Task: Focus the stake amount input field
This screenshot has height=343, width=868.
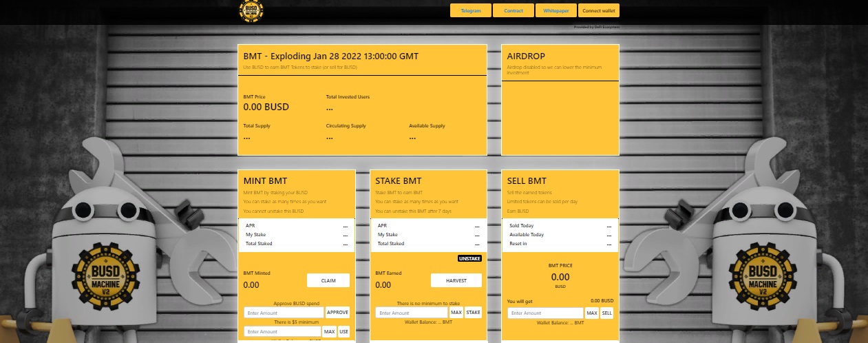Action: point(412,312)
